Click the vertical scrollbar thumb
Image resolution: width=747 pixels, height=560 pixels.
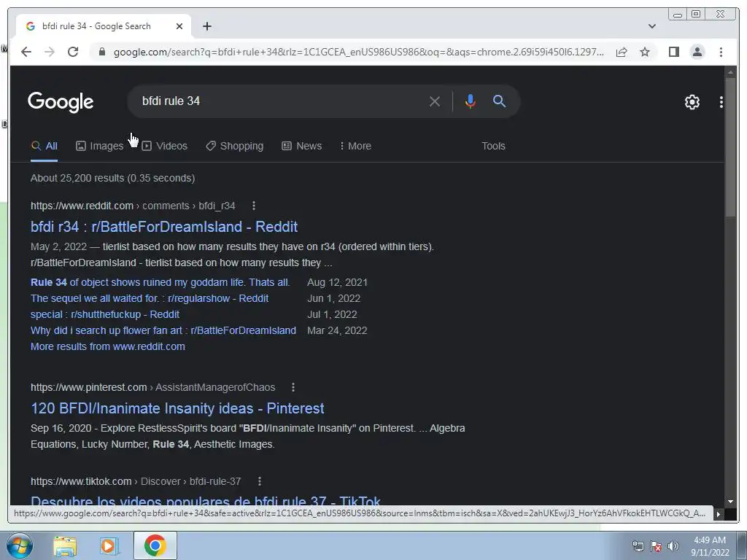pos(730,149)
